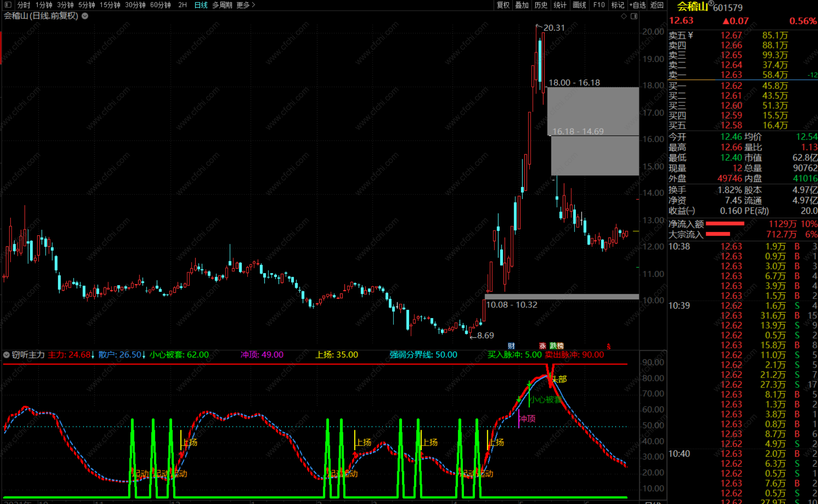Select the 多周期 view tab
This screenshot has width=818, height=504.
(222, 5)
